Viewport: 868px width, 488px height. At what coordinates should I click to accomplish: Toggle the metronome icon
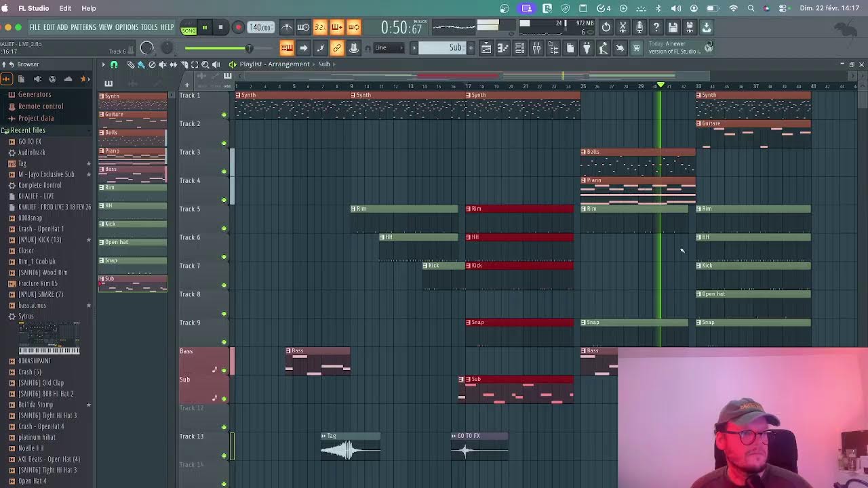287,27
